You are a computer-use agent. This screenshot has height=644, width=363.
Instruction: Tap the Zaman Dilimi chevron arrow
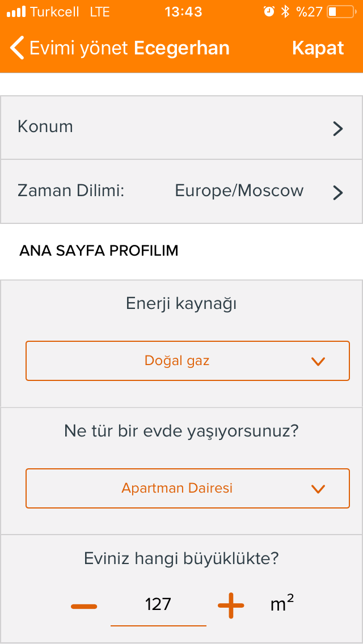click(x=337, y=193)
